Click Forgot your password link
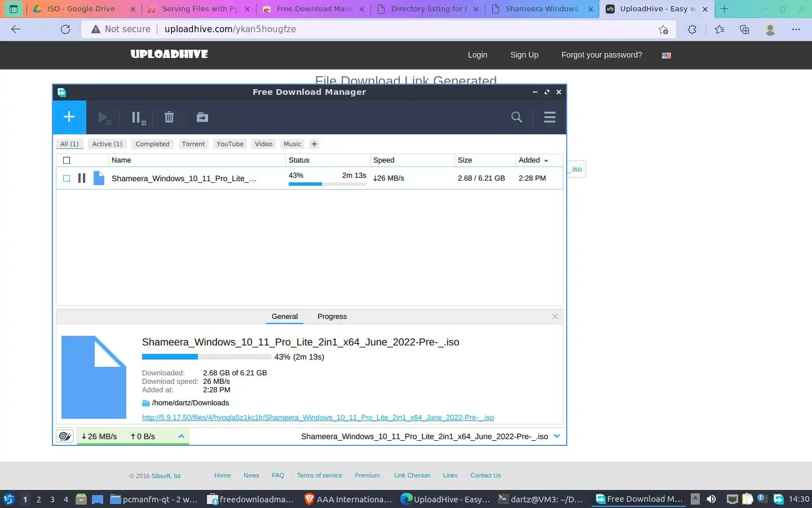This screenshot has width=812, height=508. point(602,55)
